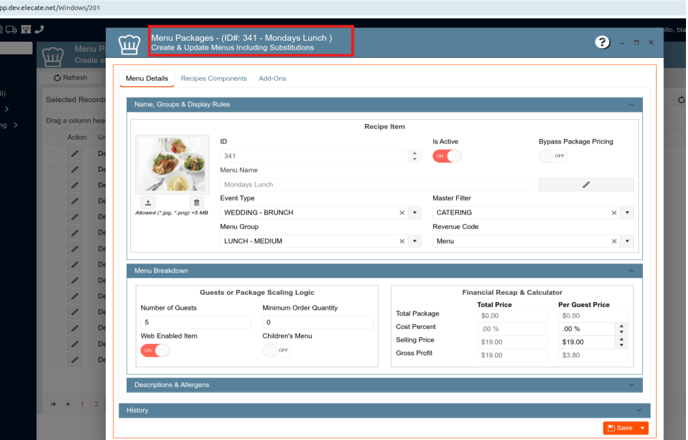Click the pencil edit button beside Menu Name
688x440 pixels.
[x=586, y=185]
